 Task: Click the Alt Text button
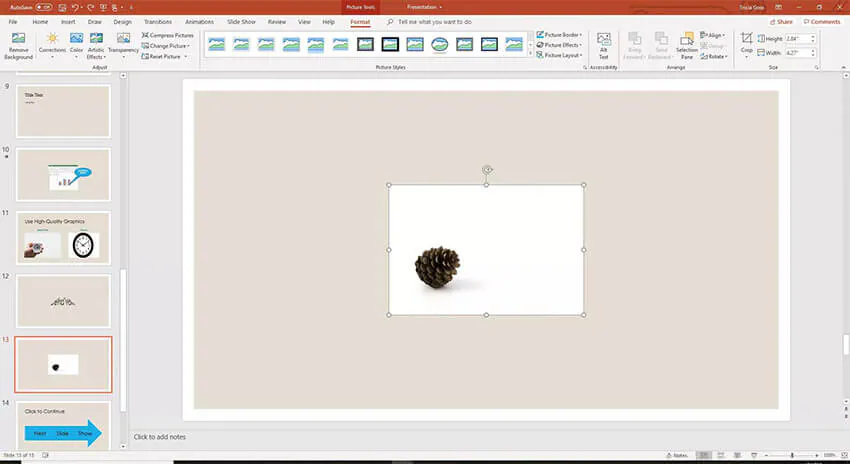click(x=603, y=46)
